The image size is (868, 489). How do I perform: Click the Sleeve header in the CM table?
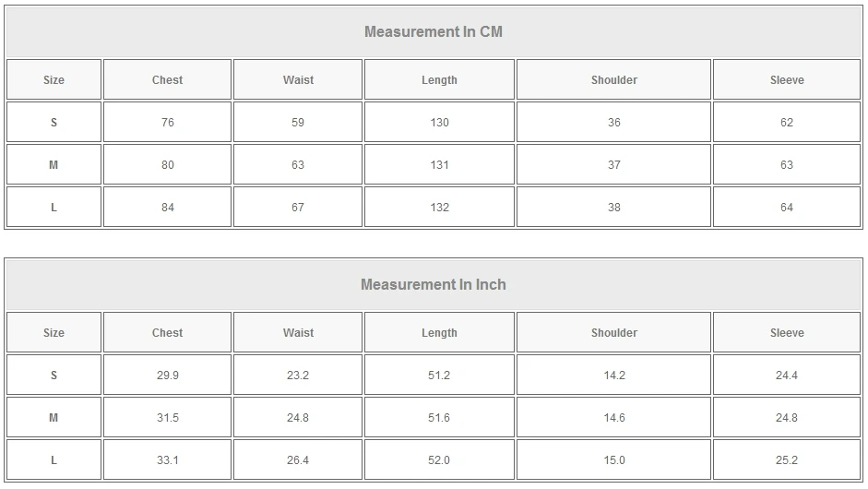(787, 80)
